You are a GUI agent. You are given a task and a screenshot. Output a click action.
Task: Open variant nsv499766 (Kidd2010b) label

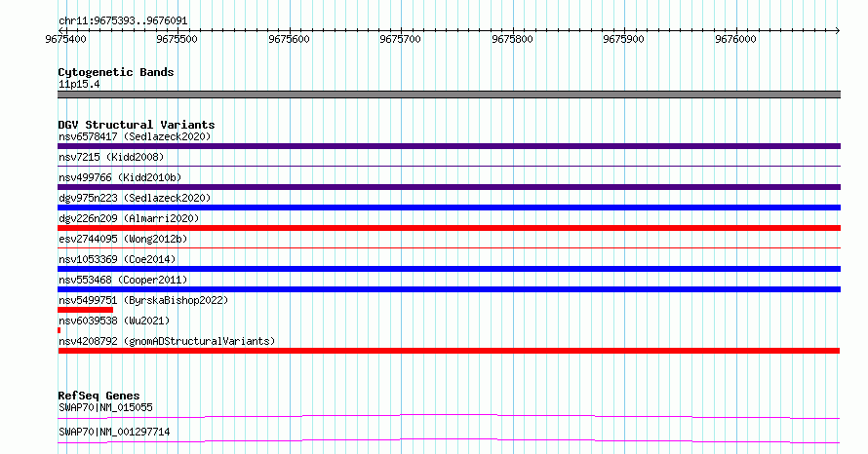point(120,177)
